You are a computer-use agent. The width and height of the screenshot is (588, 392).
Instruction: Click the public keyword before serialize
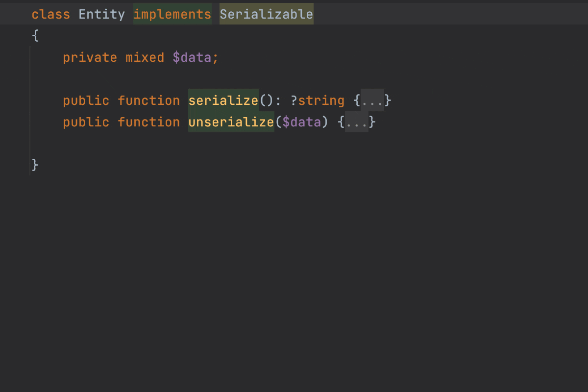[86, 100]
